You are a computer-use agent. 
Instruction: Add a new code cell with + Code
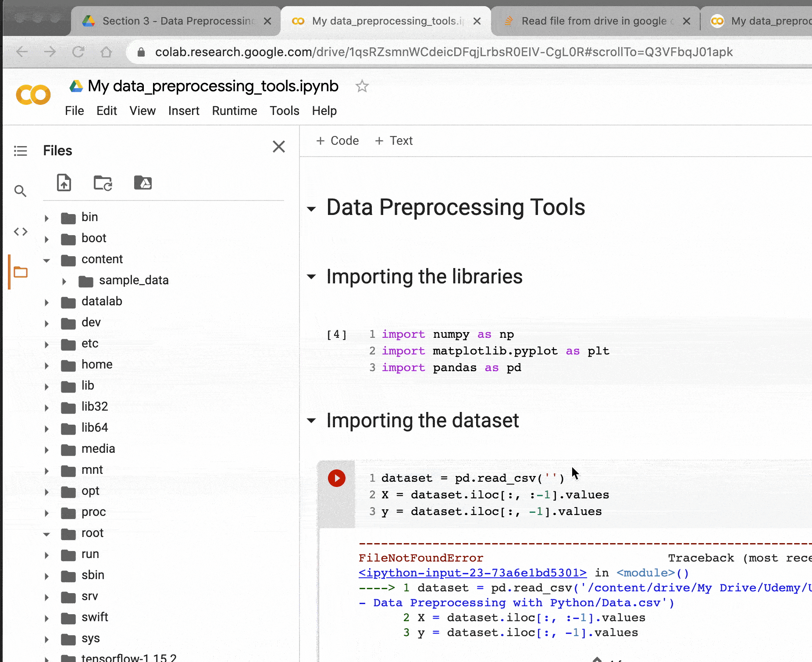tap(337, 141)
